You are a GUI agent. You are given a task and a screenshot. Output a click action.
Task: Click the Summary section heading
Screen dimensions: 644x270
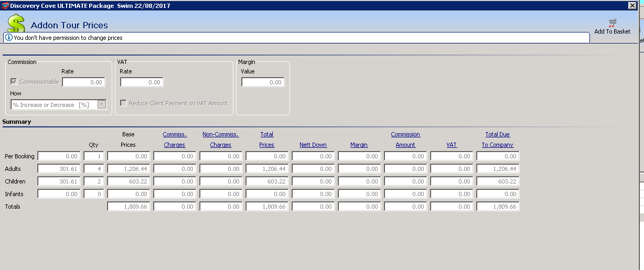[17, 122]
